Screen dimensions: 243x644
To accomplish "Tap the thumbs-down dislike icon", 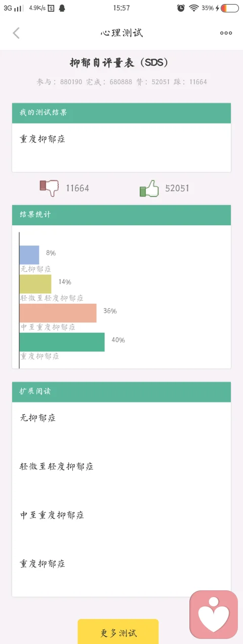I will point(49,188).
